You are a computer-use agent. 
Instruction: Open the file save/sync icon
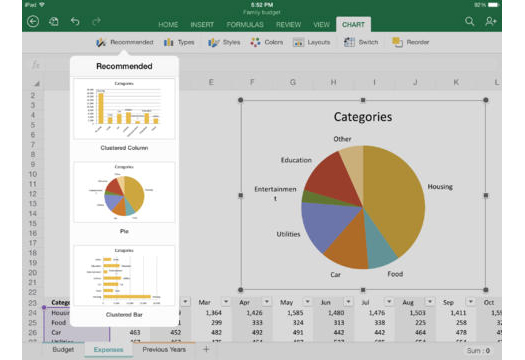pos(54,22)
